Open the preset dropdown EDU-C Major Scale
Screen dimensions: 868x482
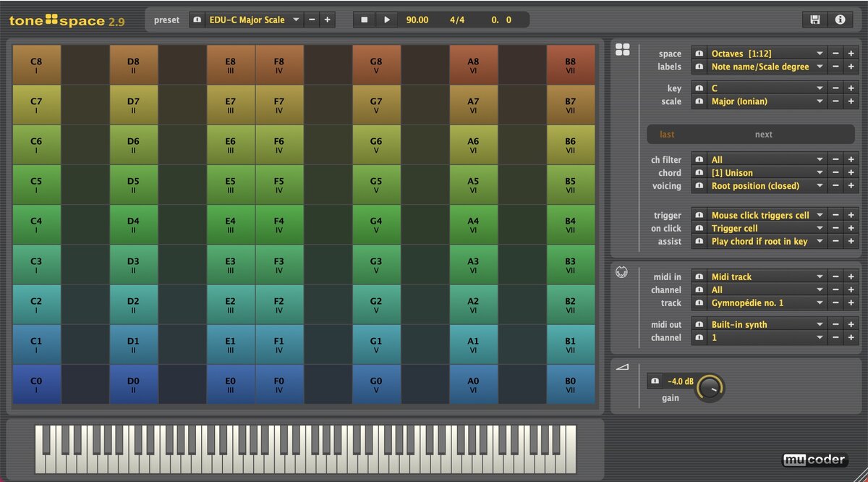click(254, 20)
